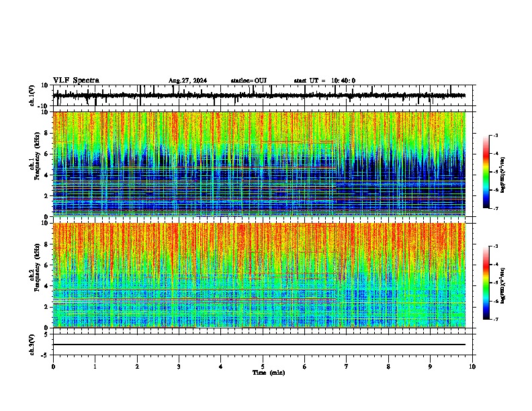Click the ch.1 color bar log(PSD) units label
The width and height of the screenshot is (532, 411).
[503, 175]
